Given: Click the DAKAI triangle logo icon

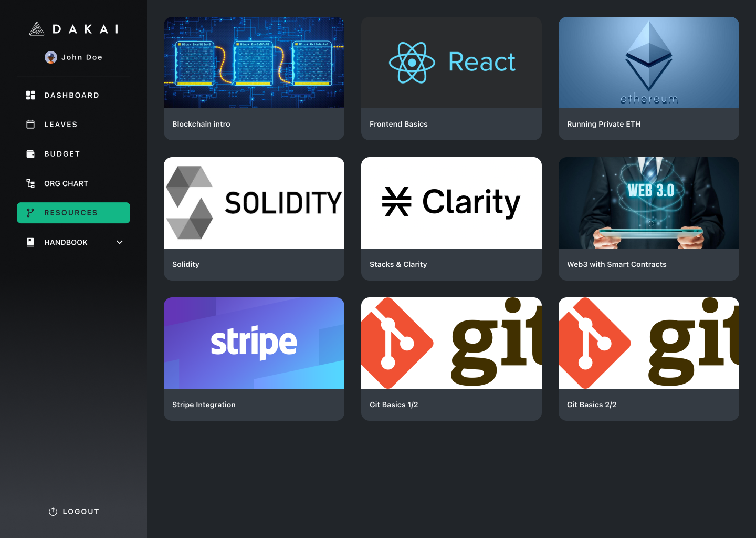Looking at the screenshot, I should pyautogui.click(x=37, y=29).
